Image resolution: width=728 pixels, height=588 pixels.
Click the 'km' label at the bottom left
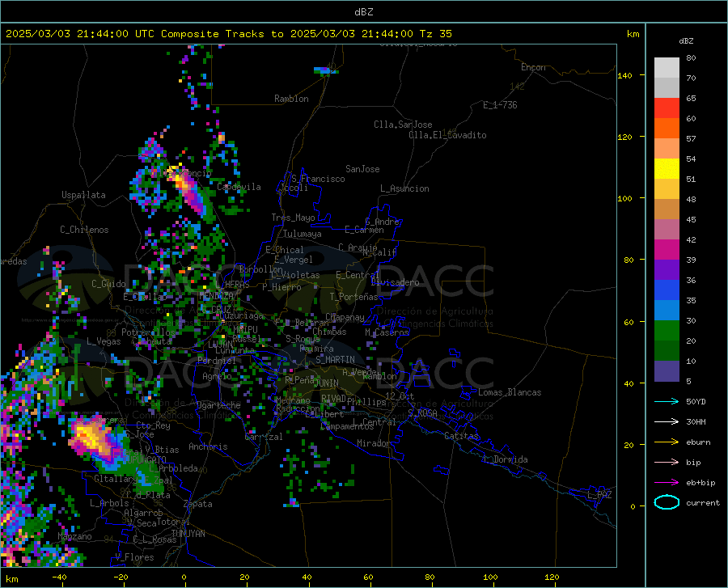12,579
